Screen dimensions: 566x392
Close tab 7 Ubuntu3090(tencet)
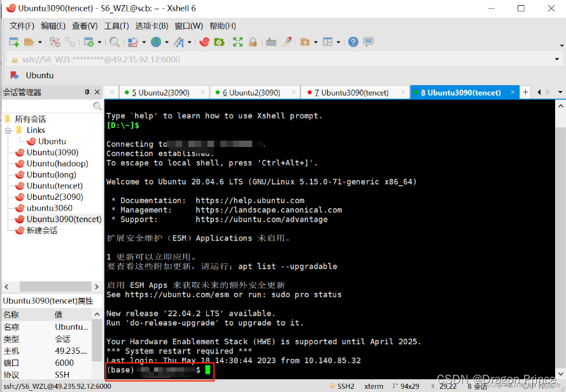(x=403, y=92)
